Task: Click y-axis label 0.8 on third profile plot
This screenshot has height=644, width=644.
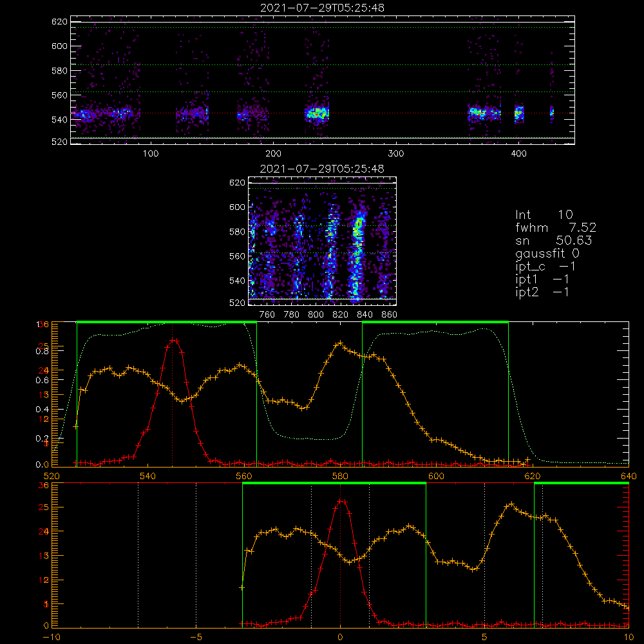Action: (42, 351)
